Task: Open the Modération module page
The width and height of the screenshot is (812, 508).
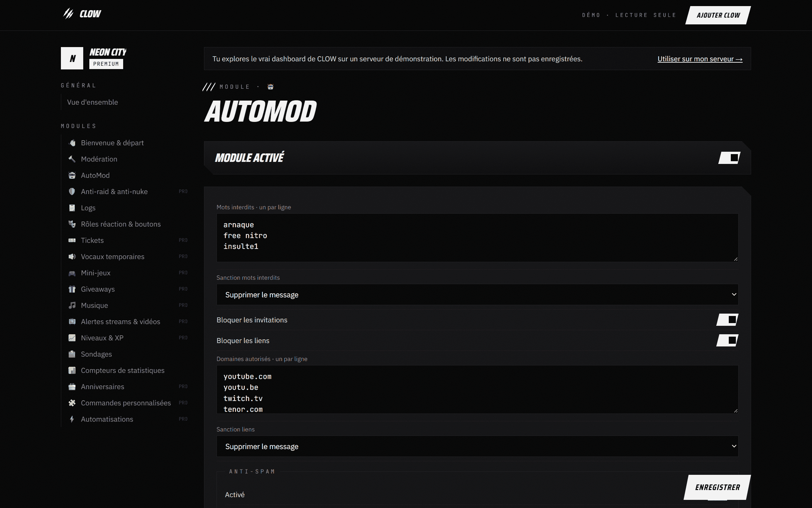Action: 99,159
